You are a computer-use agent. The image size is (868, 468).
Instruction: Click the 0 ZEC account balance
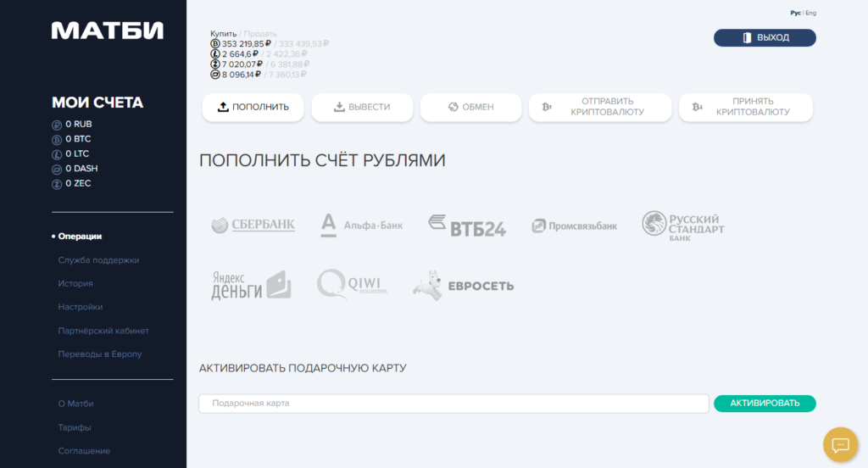coord(78,183)
